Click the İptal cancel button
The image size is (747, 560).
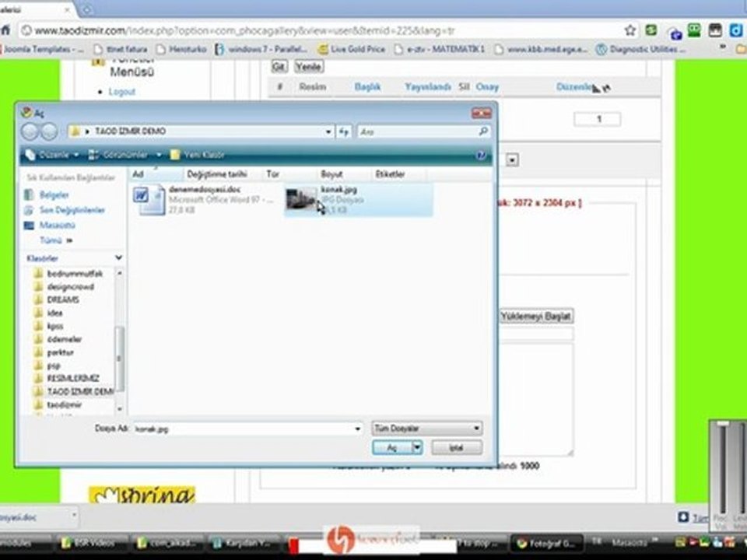click(457, 448)
